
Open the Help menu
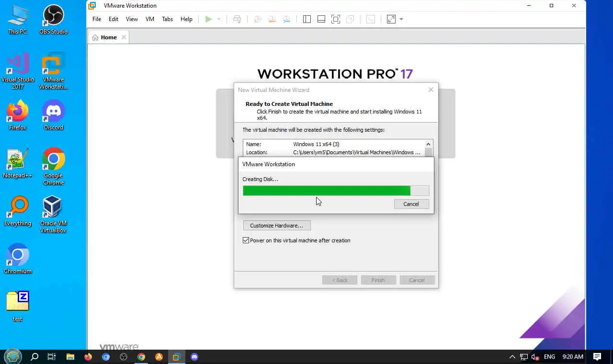pyautogui.click(x=186, y=19)
